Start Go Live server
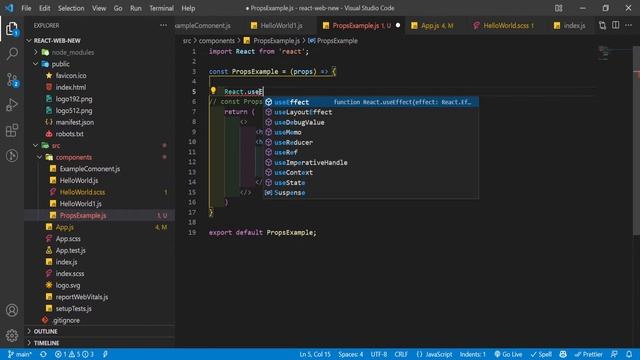The width and height of the screenshot is (640, 360). tap(508, 354)
